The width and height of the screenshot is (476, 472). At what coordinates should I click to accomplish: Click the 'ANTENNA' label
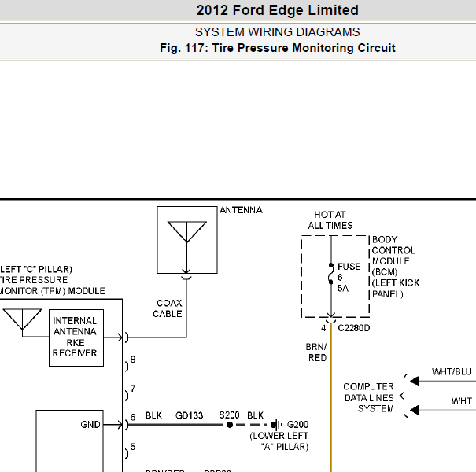[241, 210]
